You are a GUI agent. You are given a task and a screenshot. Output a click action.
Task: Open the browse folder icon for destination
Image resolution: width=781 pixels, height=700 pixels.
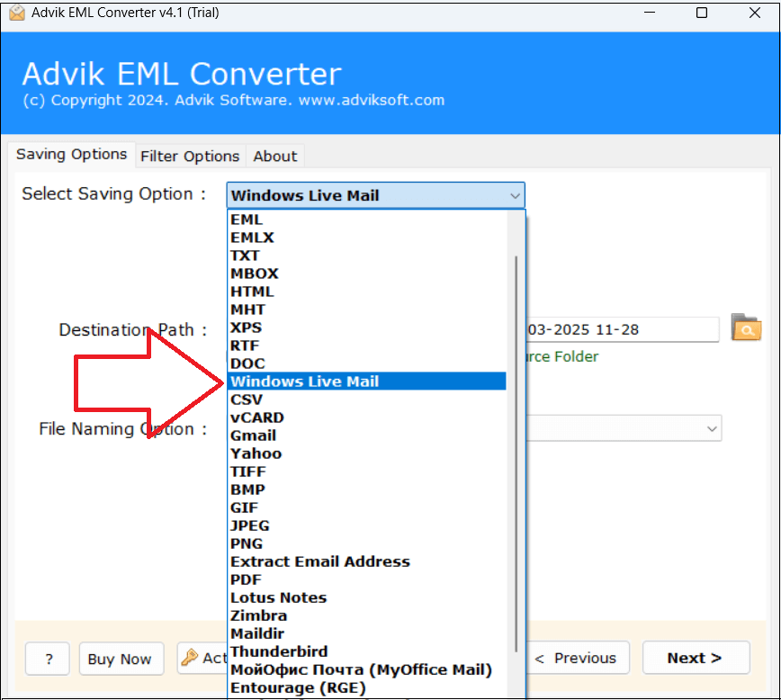tap(746, 328)
